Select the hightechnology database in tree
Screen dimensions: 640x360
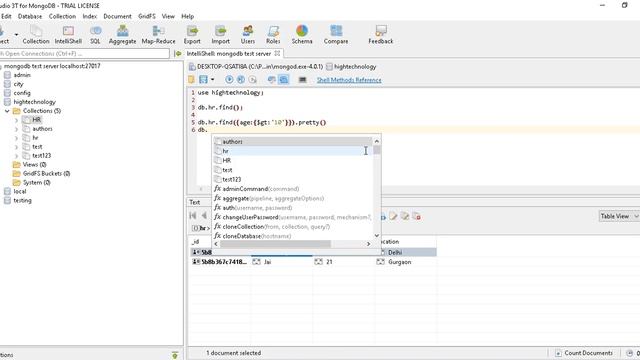pos(35,102)
